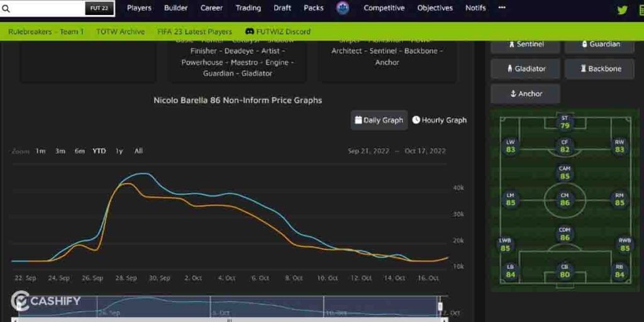Click the RW 83 position rating

(x=619, y=146)
